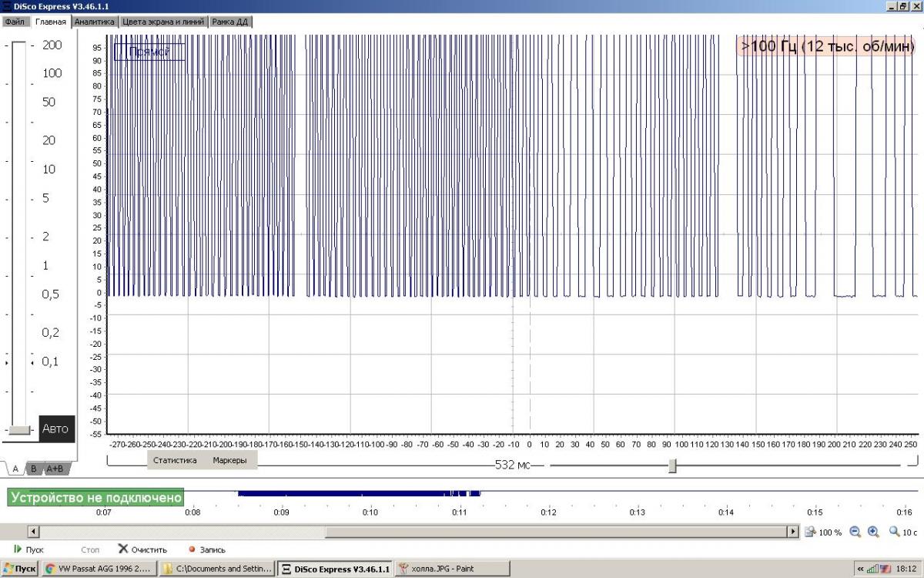
Task: Click the horizontal scrollbar left arrow
Action: point(33,532)
